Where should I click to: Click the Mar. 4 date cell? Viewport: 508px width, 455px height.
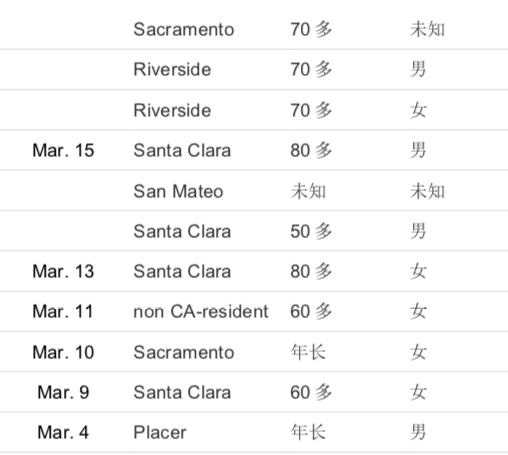click(x=63, y=433)
